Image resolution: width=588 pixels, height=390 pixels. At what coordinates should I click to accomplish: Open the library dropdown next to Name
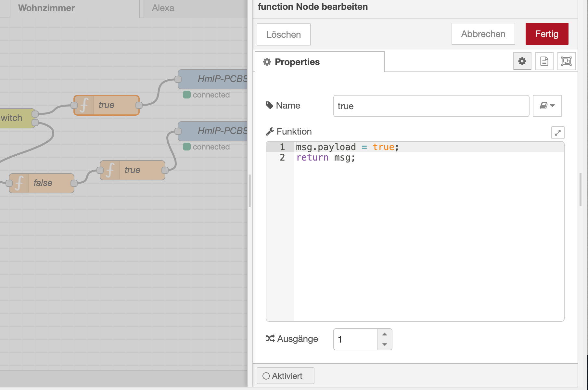click(x=547, y=106)
